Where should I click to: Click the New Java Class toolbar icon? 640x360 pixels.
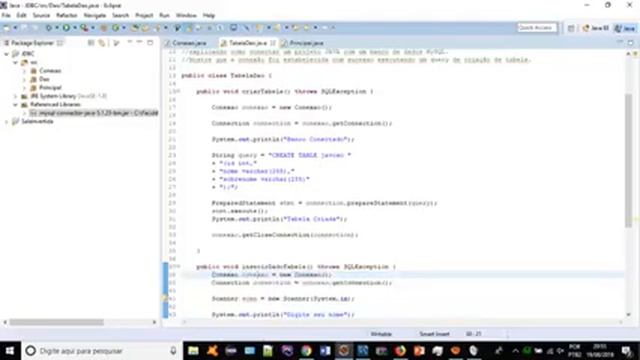coord(116,28)
